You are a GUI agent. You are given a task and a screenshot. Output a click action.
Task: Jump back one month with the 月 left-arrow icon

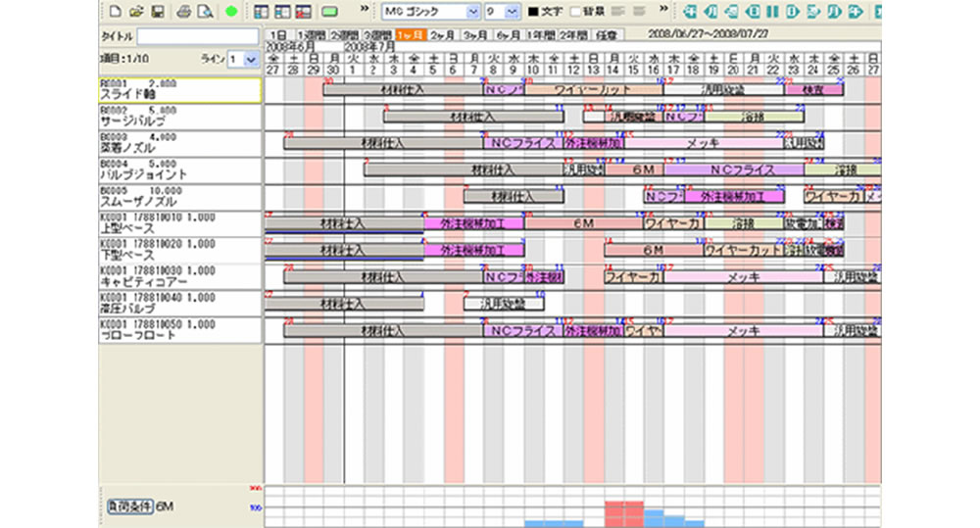(710, 11)
